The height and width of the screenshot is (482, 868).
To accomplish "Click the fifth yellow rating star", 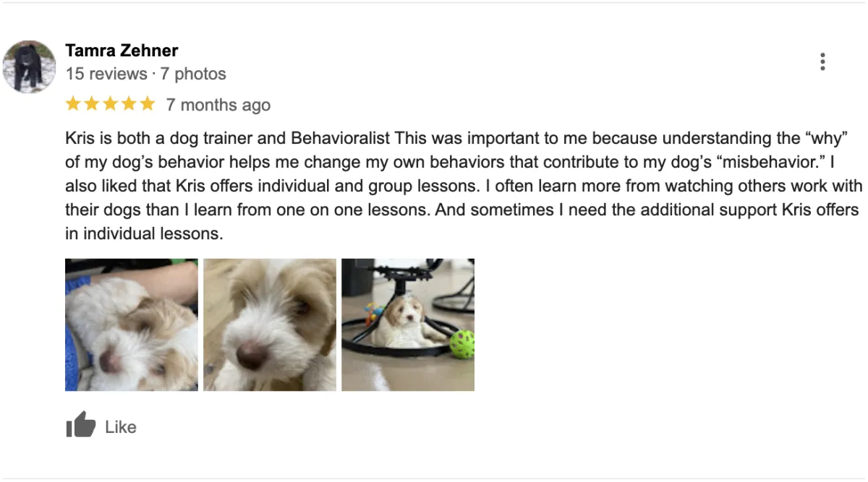I will click(x=148, y=104).
